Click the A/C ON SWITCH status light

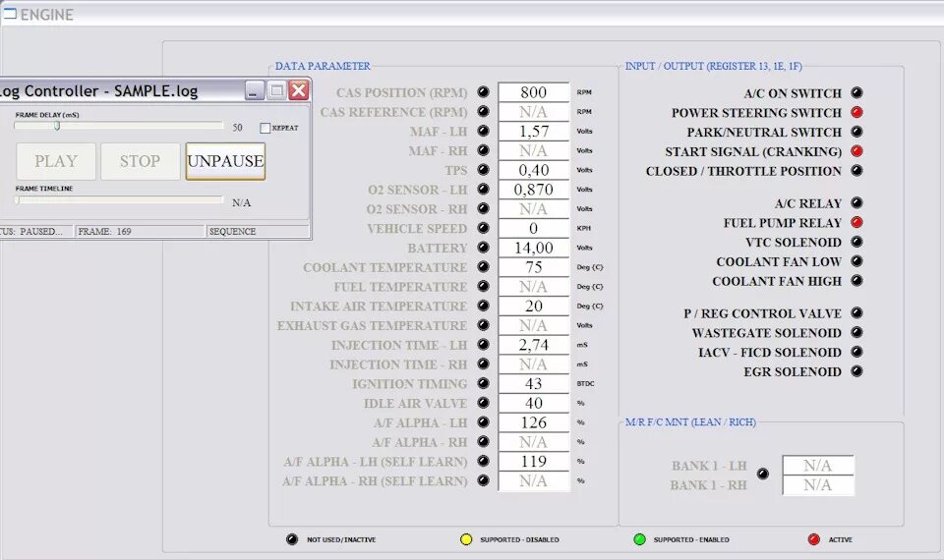tap(856, 92)
